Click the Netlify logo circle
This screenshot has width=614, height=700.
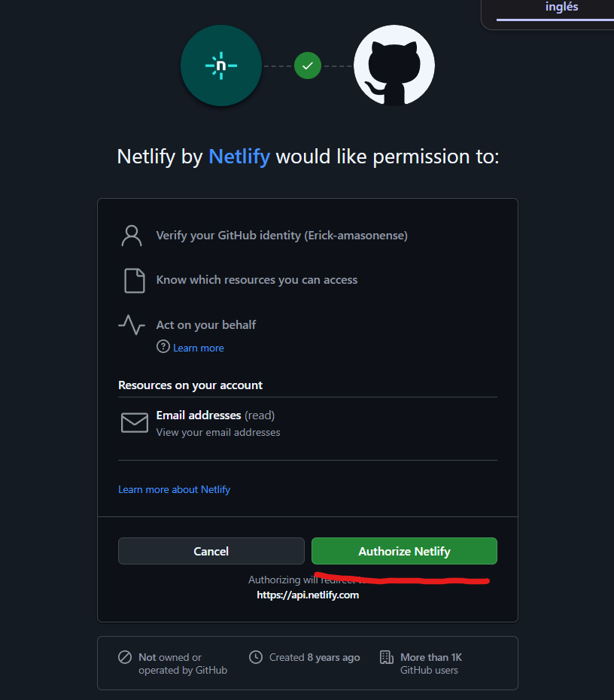coord(221,65)
